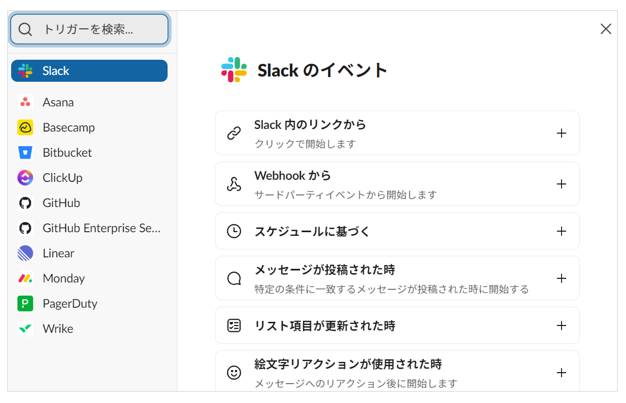Select PagerDuty in the sidebar
The image size is (626, 403).
(89, 304)
